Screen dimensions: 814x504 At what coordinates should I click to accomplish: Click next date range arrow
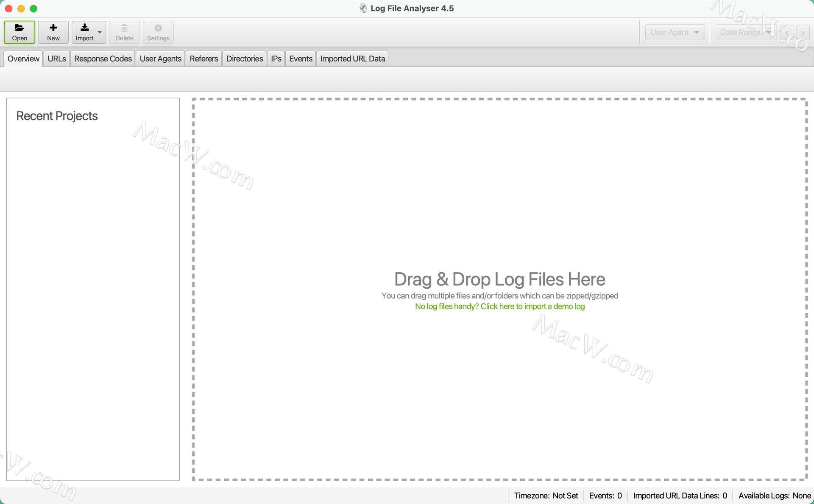pyautogui.click(x=803, y=33)
